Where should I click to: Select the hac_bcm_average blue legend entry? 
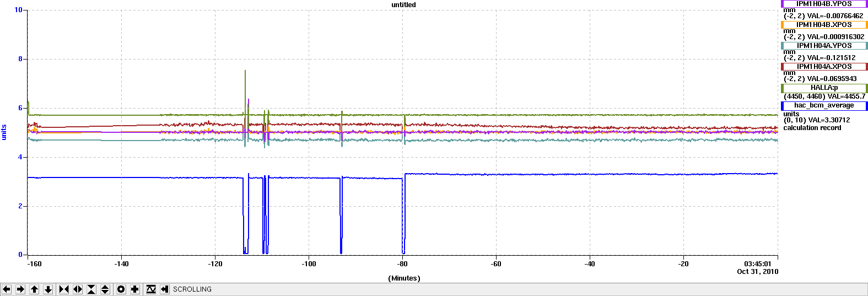coord(824,106)
